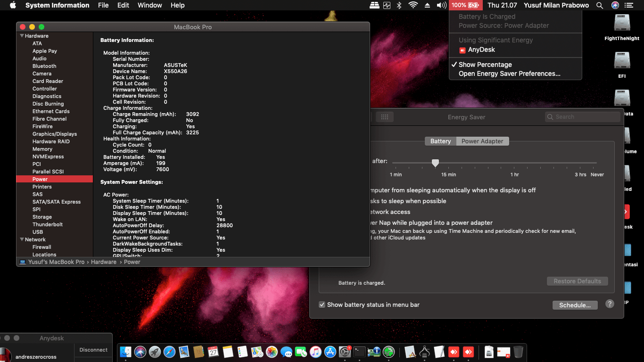Open Wi-Fi status menu icon
644x362 pixels.
(x=413, y=5)
